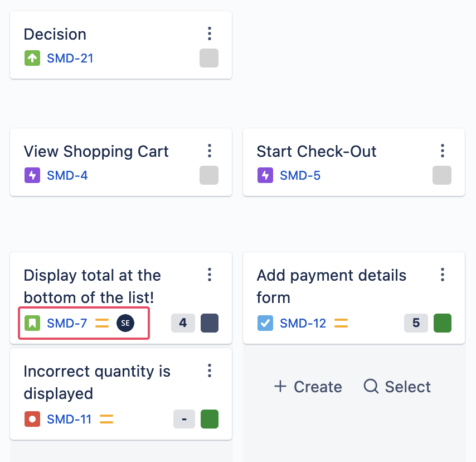The image size is (476, 462).
Task: Click the medium priority icon on SMD-7
Action: pos(102,323)
